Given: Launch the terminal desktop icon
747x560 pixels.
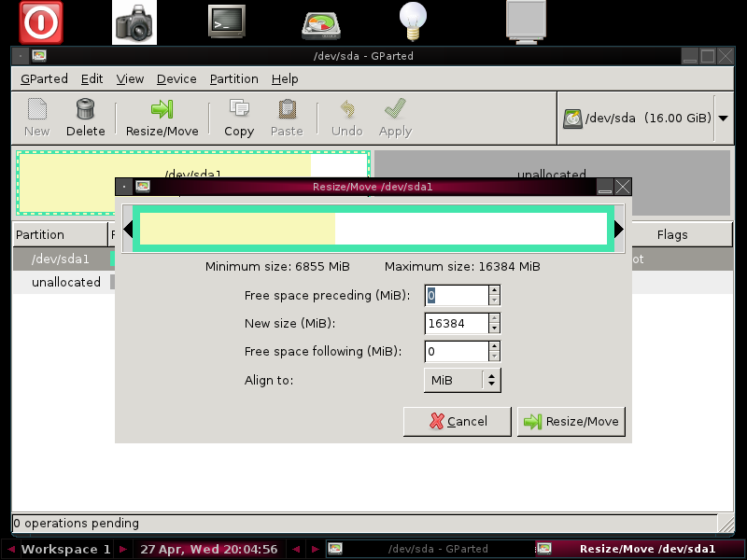Looking at the screenshot, I should [227, 21].
